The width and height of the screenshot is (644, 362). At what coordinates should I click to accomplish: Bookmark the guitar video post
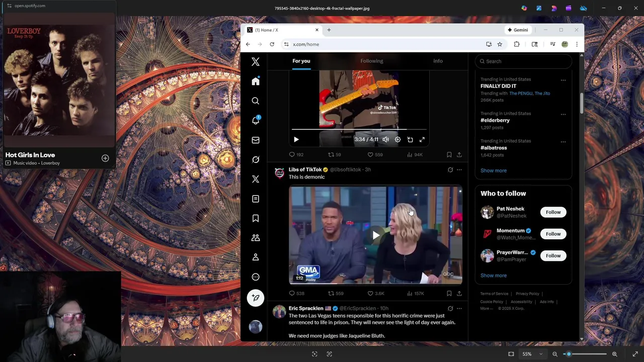pyautogui.click(x=449, y=155)
